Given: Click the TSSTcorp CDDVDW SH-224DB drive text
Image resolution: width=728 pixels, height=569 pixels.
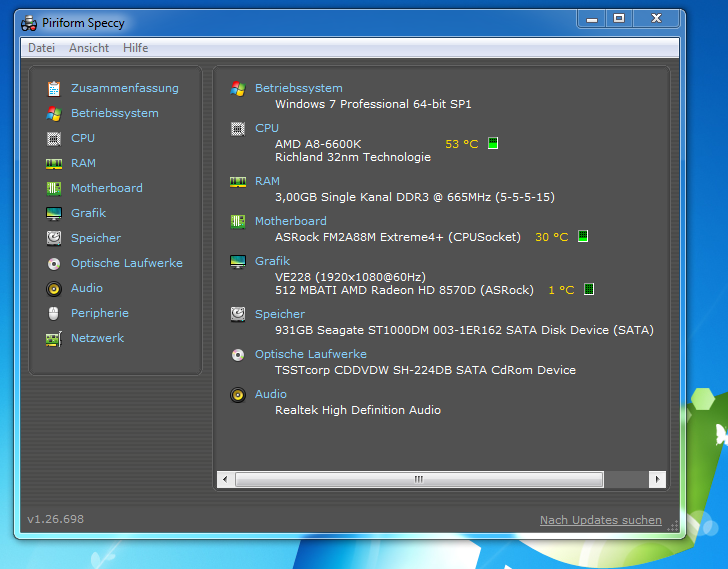Looking at the screenshot, I should 425,370.
